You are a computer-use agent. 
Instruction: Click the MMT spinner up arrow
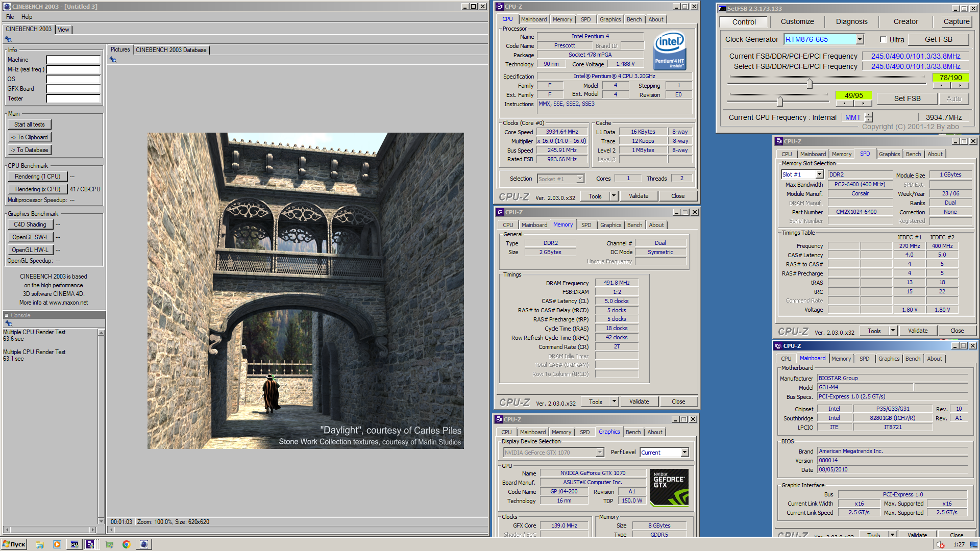pos(869,115)
